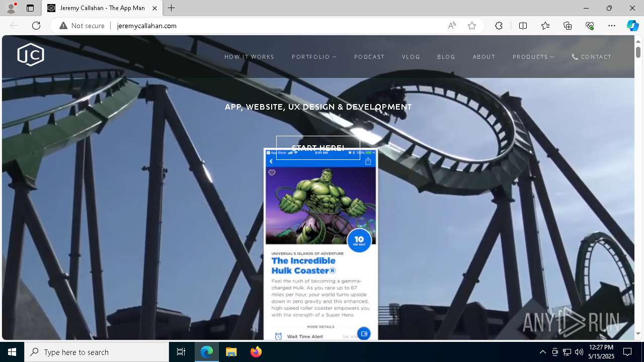The image size is (644, 362).
Task: Click the Contact phone link
Action: [x=592, y=57]
